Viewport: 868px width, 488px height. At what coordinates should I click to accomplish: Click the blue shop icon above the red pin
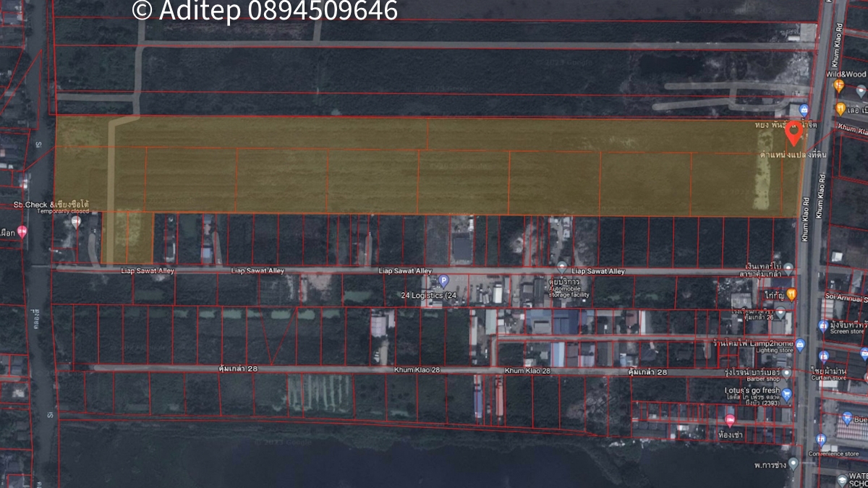804,110
